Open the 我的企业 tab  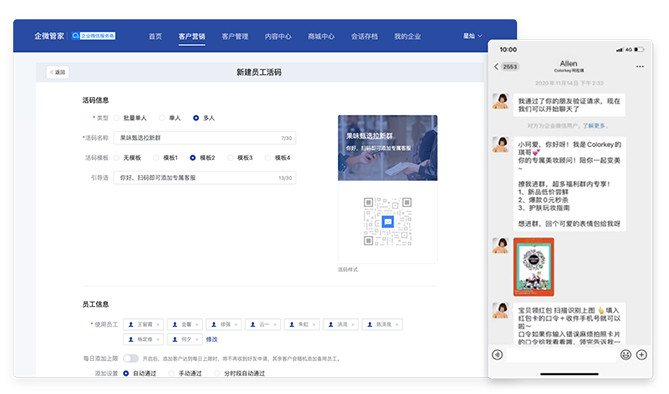(407, 36)
